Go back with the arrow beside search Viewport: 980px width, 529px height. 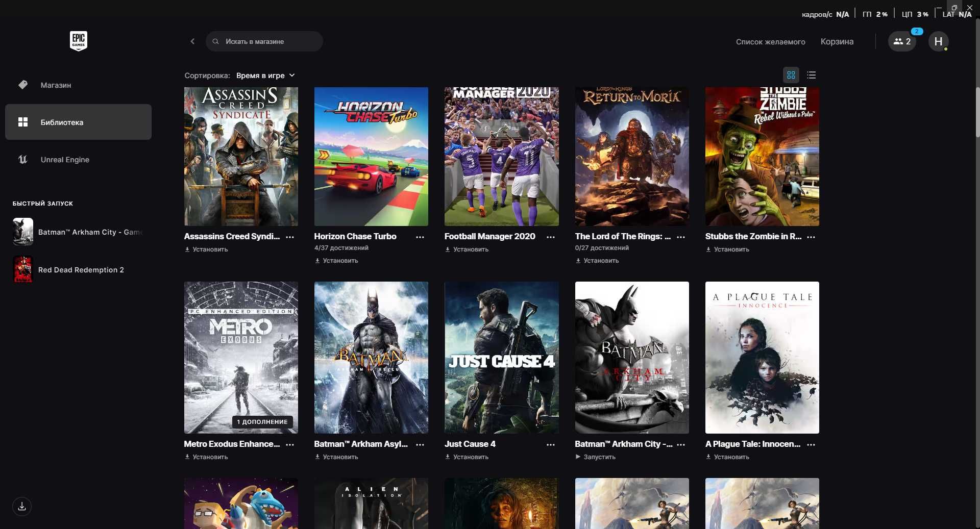click(192, 41)
